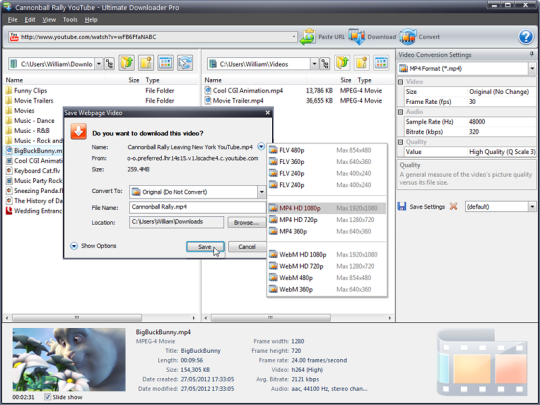
Task: Open the File menu
Action: (x=12, y=20)
